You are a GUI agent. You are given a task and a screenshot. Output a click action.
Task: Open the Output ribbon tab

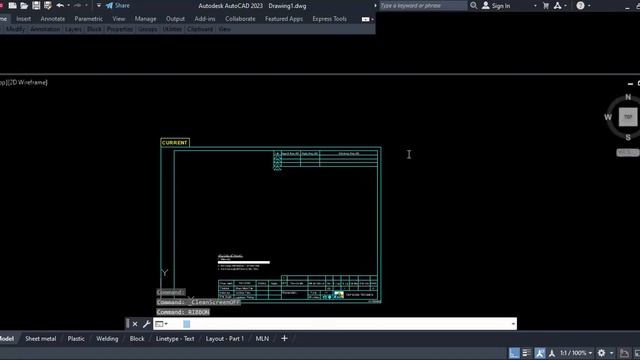[175, 19]
